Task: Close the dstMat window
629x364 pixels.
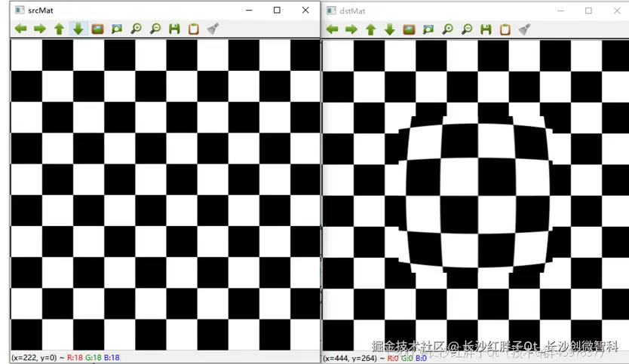Action: click(617, 11)
